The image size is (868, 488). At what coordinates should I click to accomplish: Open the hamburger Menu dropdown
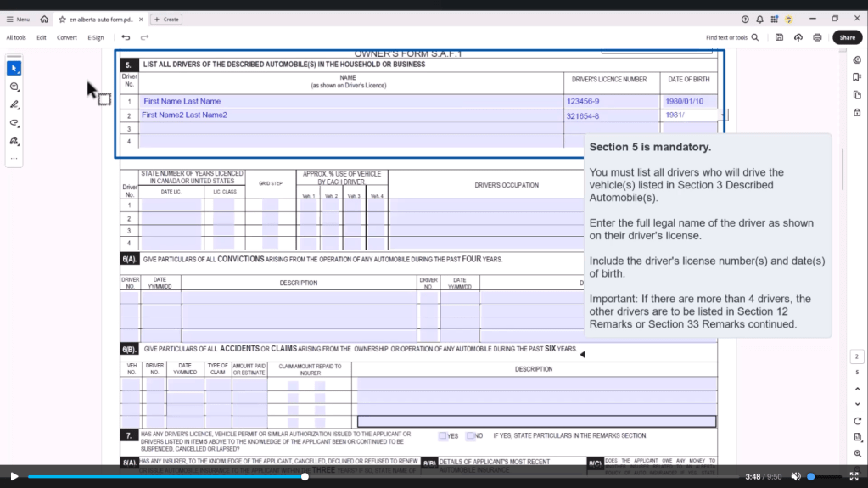tap(18, 19)
